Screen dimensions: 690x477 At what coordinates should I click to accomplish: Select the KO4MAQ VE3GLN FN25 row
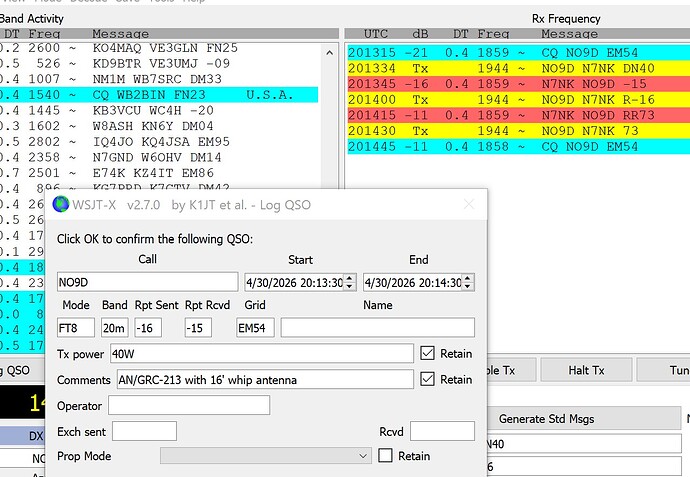tap(159, 48)
